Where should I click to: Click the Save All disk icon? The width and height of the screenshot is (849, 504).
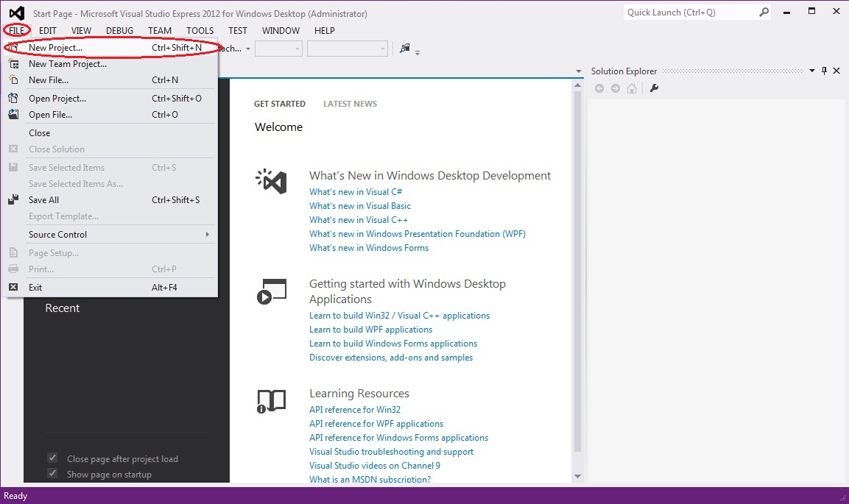coord(13,200)
